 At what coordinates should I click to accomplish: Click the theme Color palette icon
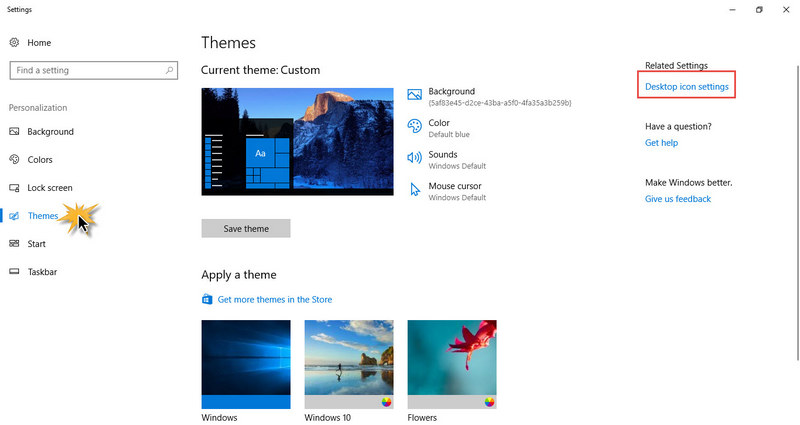point(414,126)
